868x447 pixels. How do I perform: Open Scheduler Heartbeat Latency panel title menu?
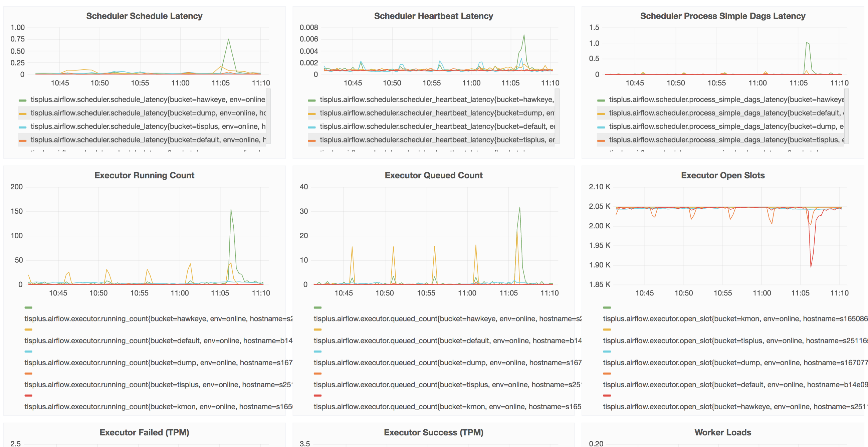433,16
